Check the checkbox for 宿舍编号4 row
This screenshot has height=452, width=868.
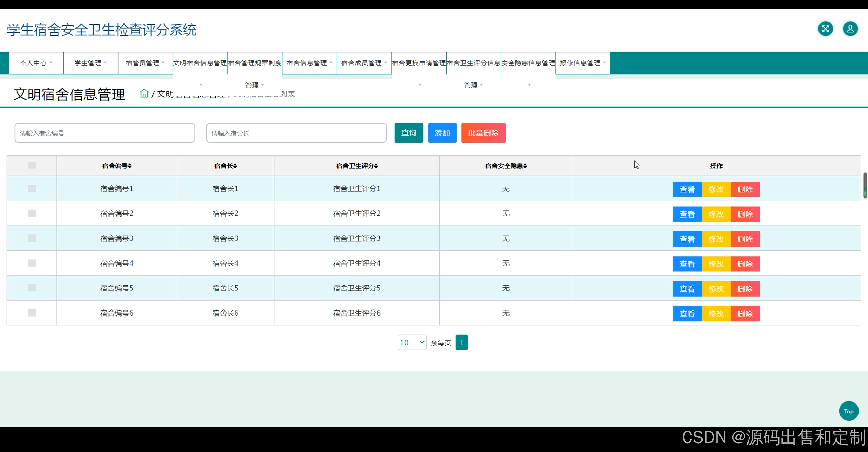click(32, 263)
